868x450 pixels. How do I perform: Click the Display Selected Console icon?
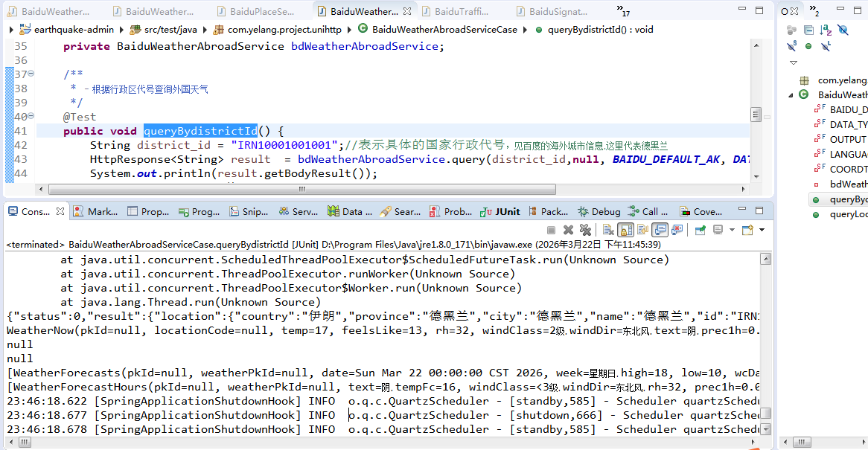tap(718, 229)
